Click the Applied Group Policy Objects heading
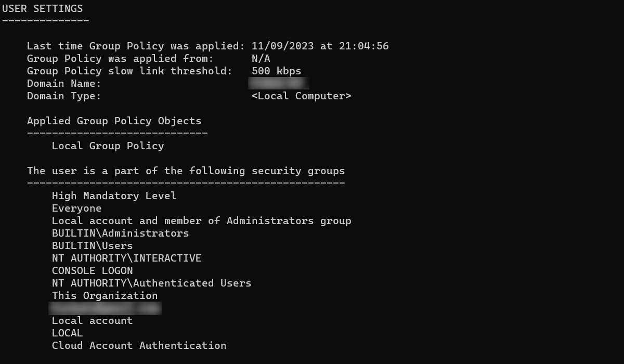Image resolution: width=624 pixels, height=364 pixels. point(114,121)
